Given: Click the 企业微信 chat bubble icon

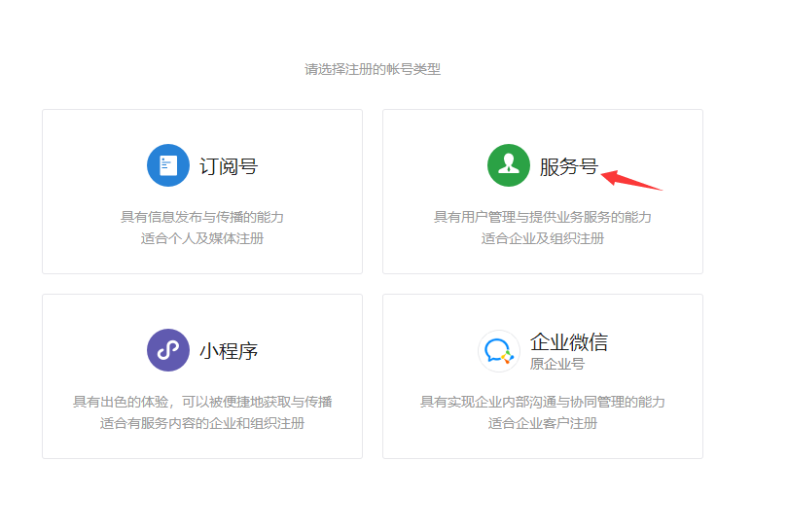Looking at the screenshot, I should pos(499,351).
